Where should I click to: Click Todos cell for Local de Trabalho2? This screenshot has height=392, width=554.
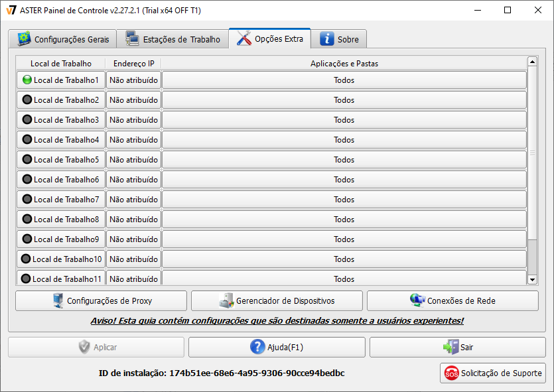coord(344,99)
